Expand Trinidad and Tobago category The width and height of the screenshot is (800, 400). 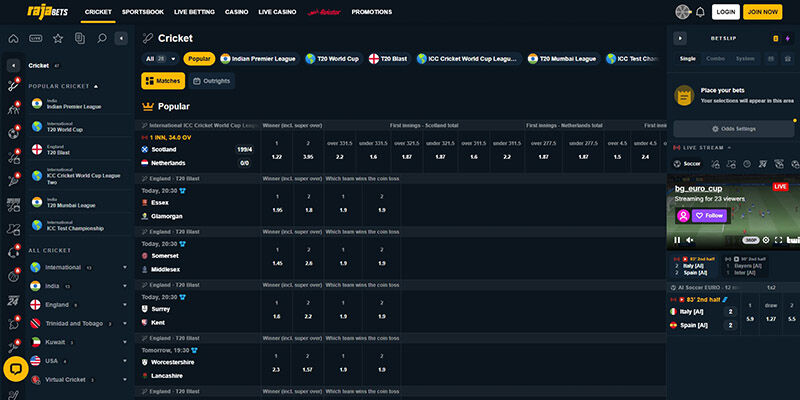125,323
